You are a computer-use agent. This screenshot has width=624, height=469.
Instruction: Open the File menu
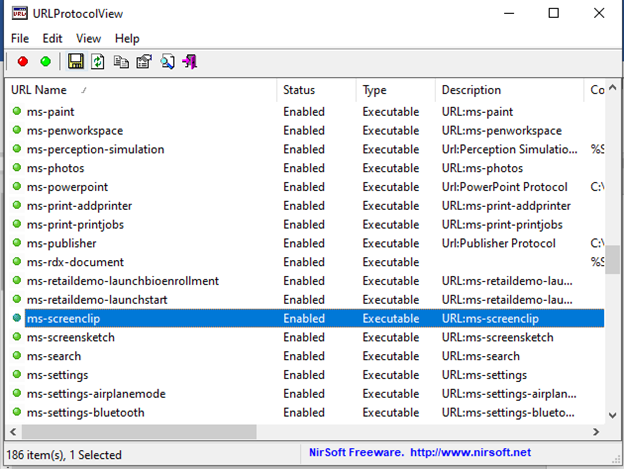[x=20, y=39]
